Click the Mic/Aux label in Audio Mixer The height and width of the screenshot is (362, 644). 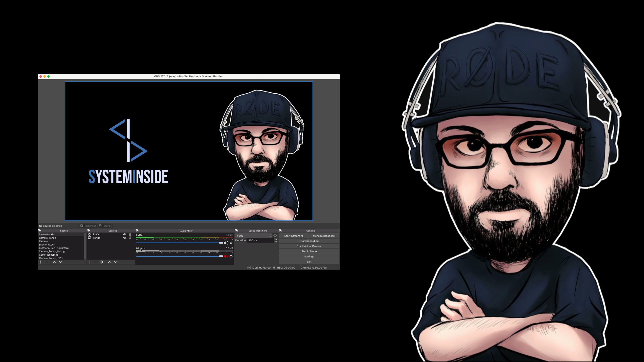141,248
